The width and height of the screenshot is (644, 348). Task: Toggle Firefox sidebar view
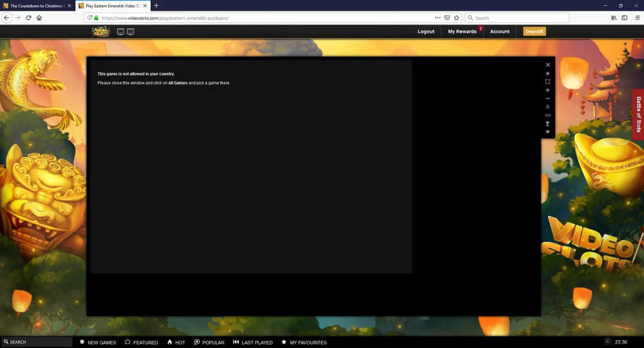point(624,17)
